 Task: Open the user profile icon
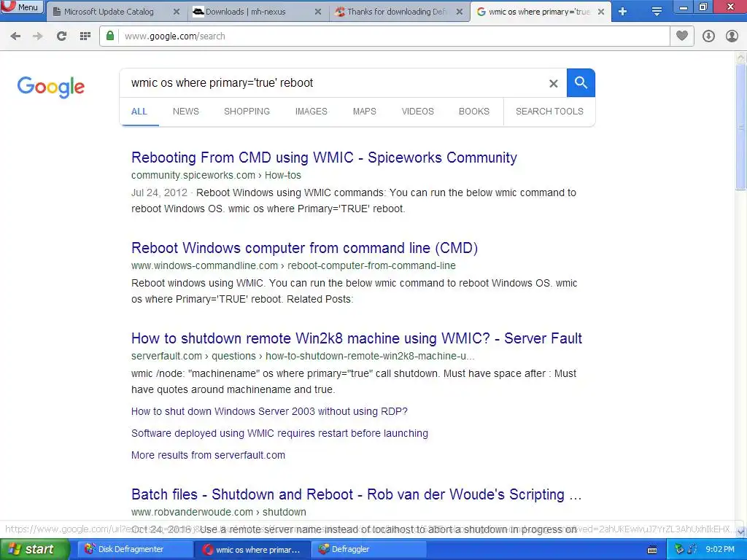(x=732, y=36)
